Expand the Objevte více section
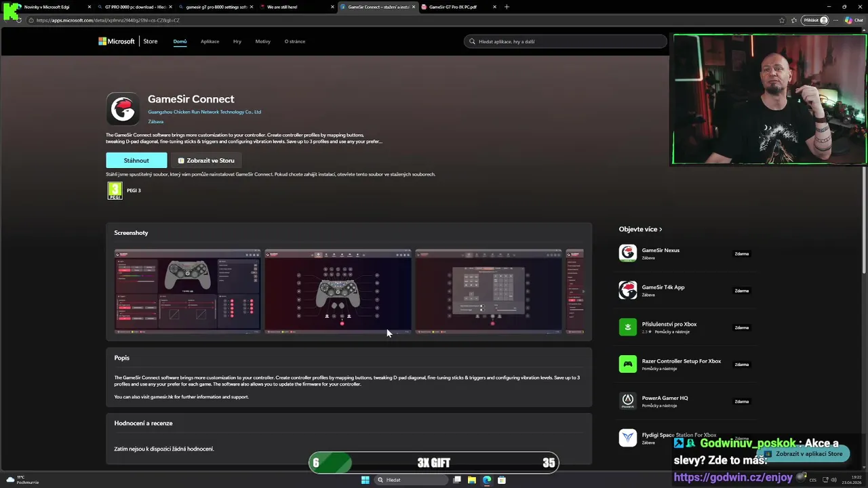 (640, 229)
